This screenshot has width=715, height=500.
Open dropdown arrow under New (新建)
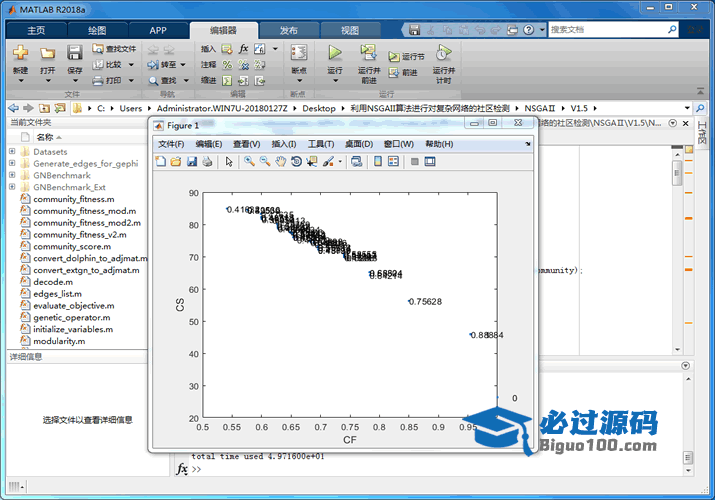click(x=21, y=81)
